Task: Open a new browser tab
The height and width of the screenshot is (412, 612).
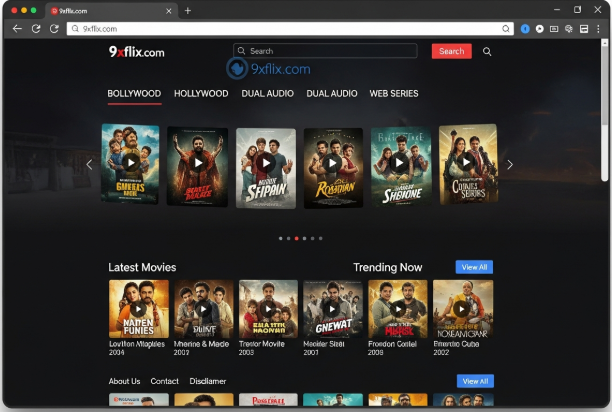Action: [188, 11]
